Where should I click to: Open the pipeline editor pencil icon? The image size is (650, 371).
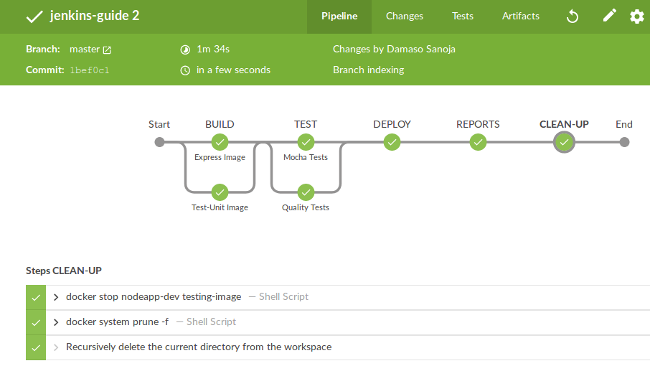609,16
